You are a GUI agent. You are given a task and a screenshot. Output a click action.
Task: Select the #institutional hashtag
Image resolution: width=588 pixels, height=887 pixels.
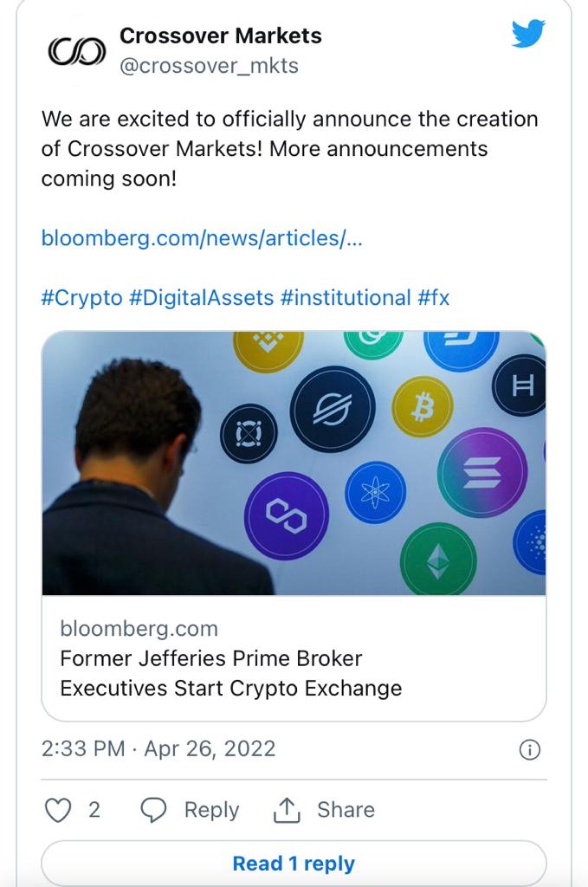click(x=345, y=298)
